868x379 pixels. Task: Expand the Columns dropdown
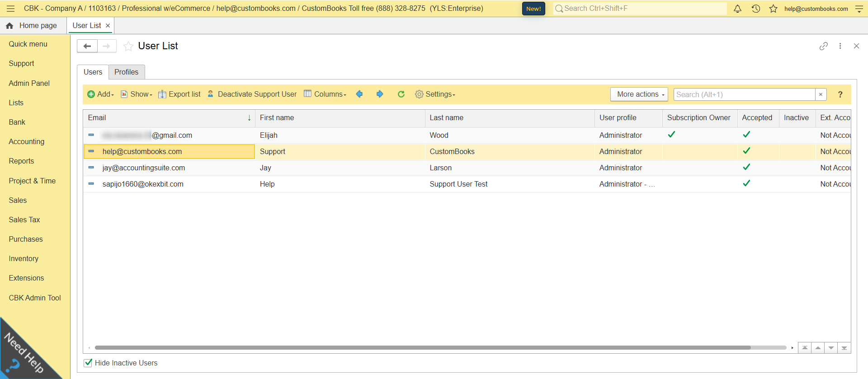[x=325, y=94]
